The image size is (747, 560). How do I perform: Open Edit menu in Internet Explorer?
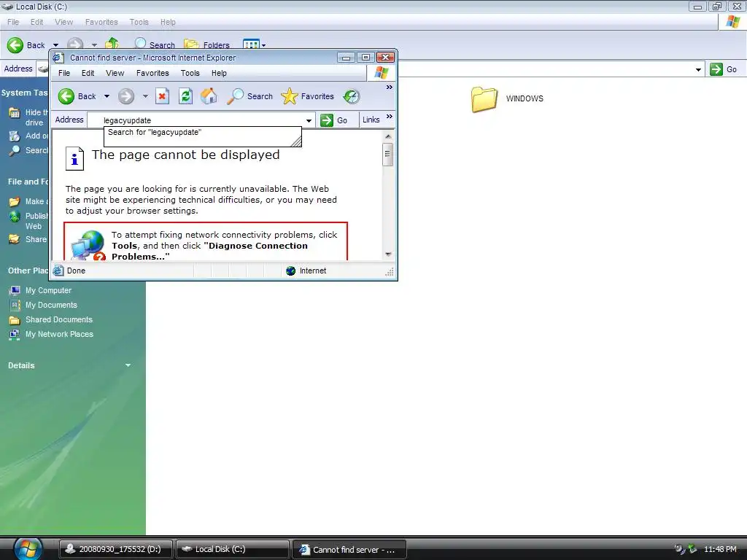tap(88, 73)
